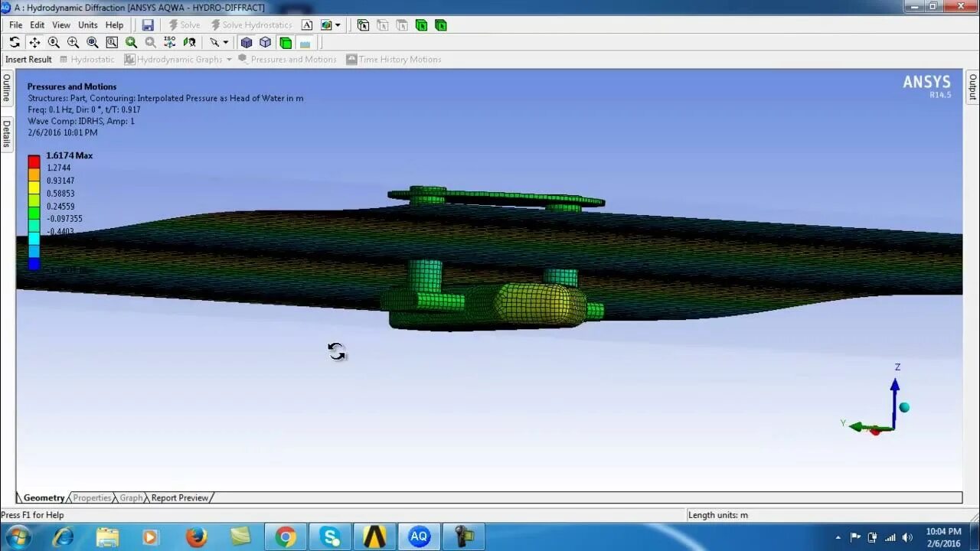Click the Box Zoom magnifier icon
The width and height of the screenshot is (980, 551).
pyautogui.click(x=73, y=42)
